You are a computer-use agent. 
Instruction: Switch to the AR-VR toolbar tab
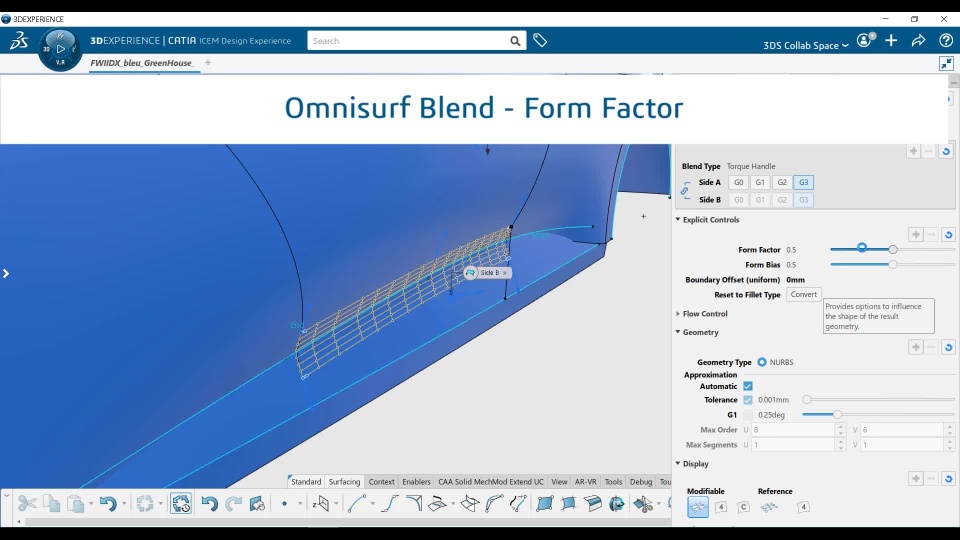coord(585,482)
